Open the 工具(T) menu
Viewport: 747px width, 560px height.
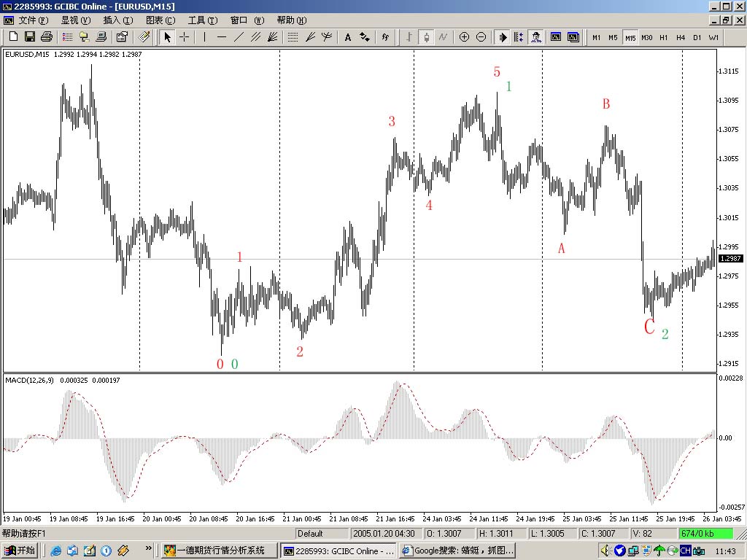(x=202, y=20)
